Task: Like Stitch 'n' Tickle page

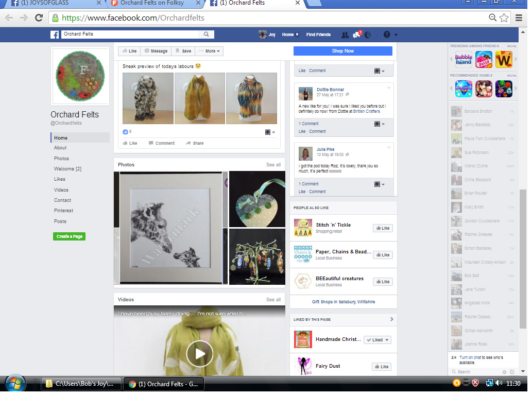Action: pyautogui.click(x=383, y=228)
